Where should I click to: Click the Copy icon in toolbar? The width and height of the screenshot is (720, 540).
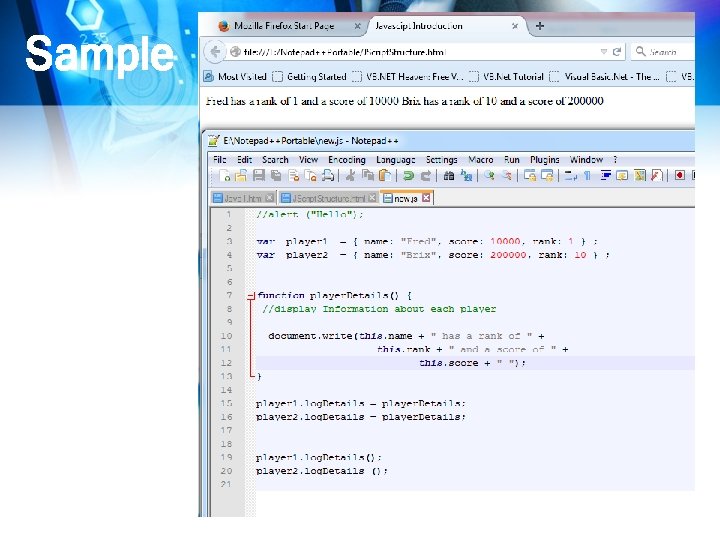point(368,175)
